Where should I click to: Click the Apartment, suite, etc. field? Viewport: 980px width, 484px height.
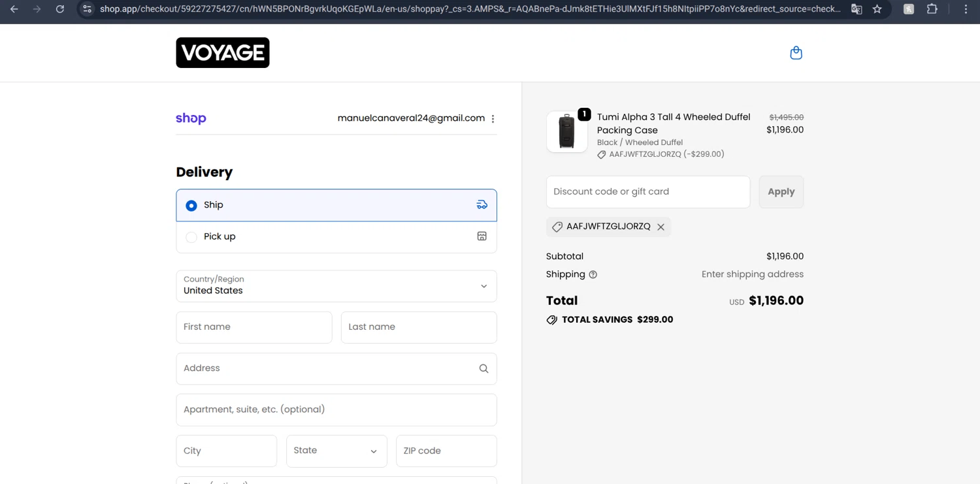pyautogui.click(x=336, y=410)
